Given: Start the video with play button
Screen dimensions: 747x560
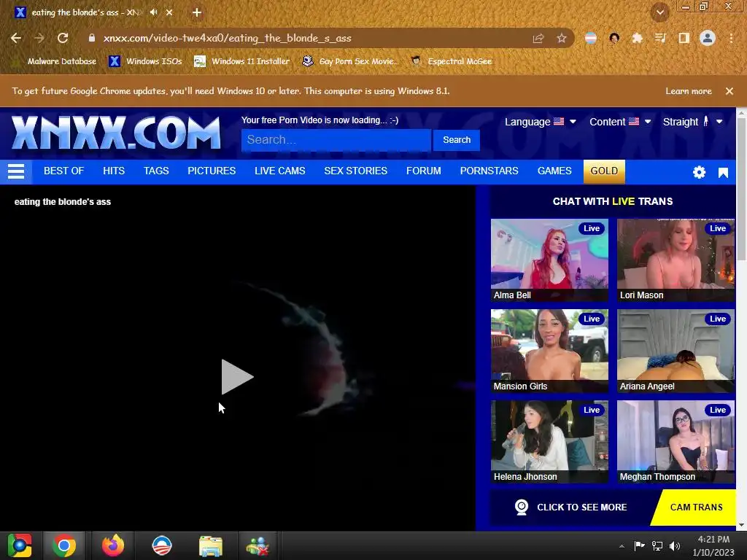Looking at the screenshot, I should [x=237, y=377].
